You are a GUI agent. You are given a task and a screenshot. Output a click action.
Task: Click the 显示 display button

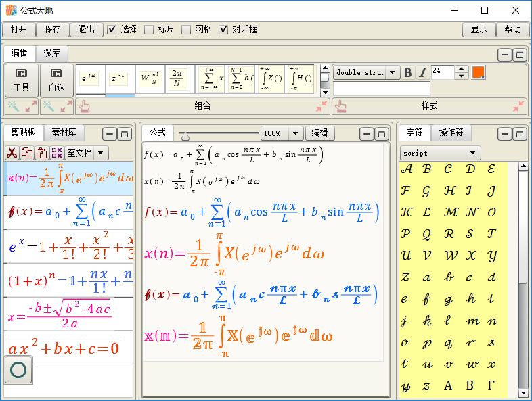[479, 30]
